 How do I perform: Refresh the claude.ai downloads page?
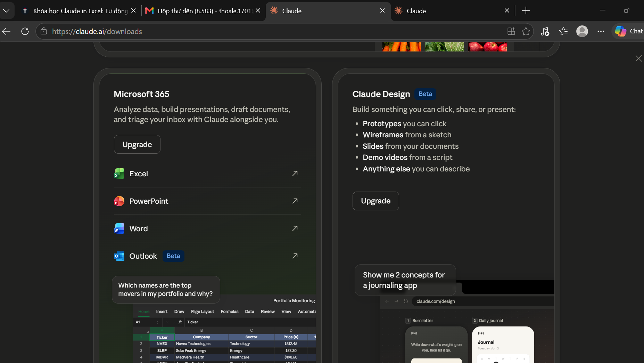tap(25, 31)
